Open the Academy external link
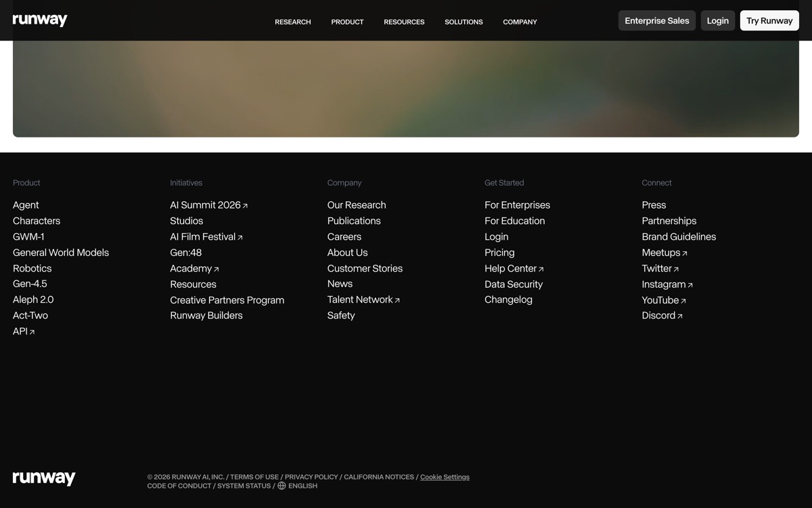The height and width of the screenshot is (508, 812). (x=194, y=268)
